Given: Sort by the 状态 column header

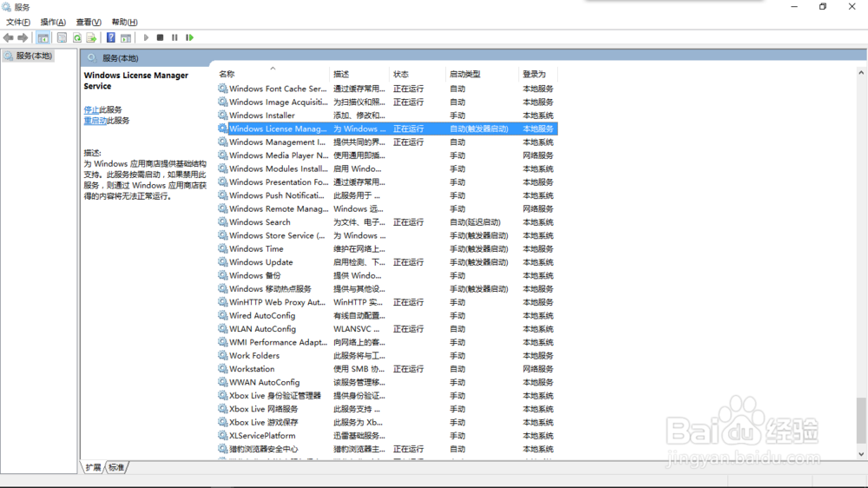Looking at the screenshot, I should pyautogui.click(x=401, y=74).
